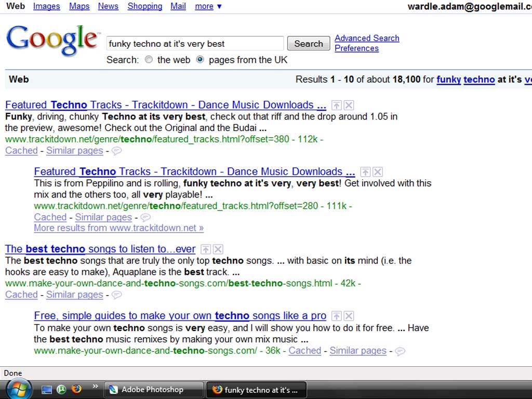Viewport: 532px width, 399px height.
Task: Open the 'more' dropdown in top navigation
Action: 208,6
